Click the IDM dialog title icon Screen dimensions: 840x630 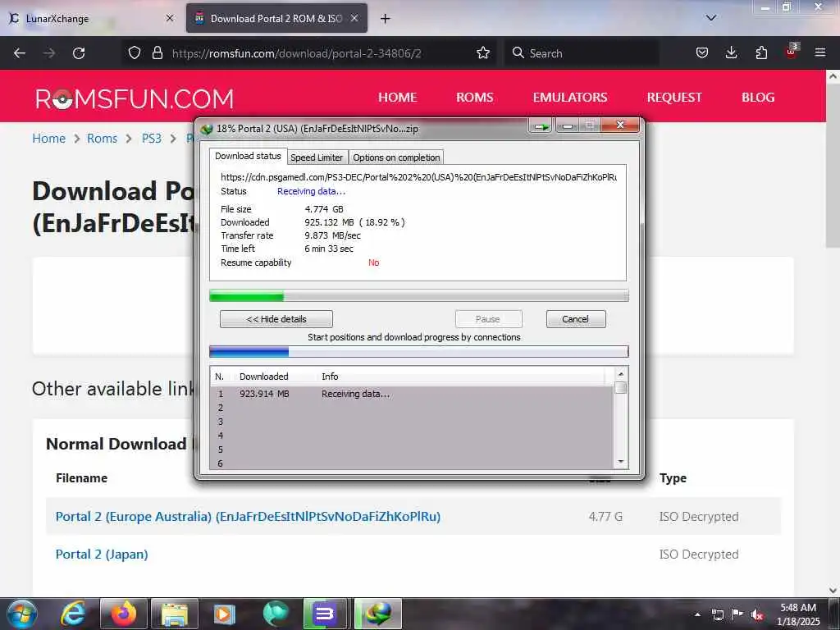click(207, 129)
